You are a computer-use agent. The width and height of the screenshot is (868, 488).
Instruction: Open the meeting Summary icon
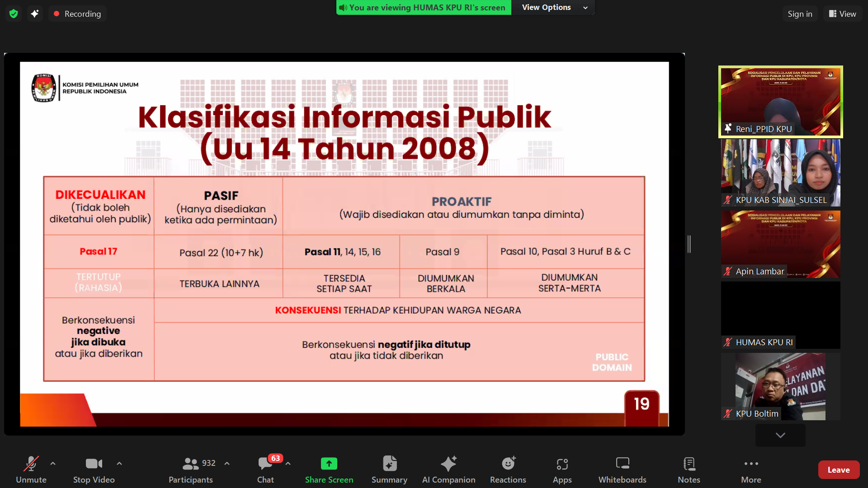coord(389,464)
